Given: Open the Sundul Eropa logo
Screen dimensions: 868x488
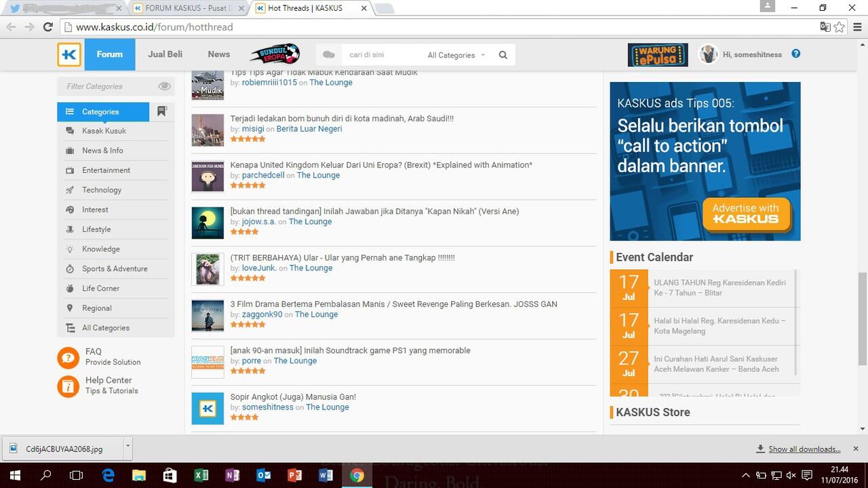Looking at the screenshot, I should click(275, 54).
